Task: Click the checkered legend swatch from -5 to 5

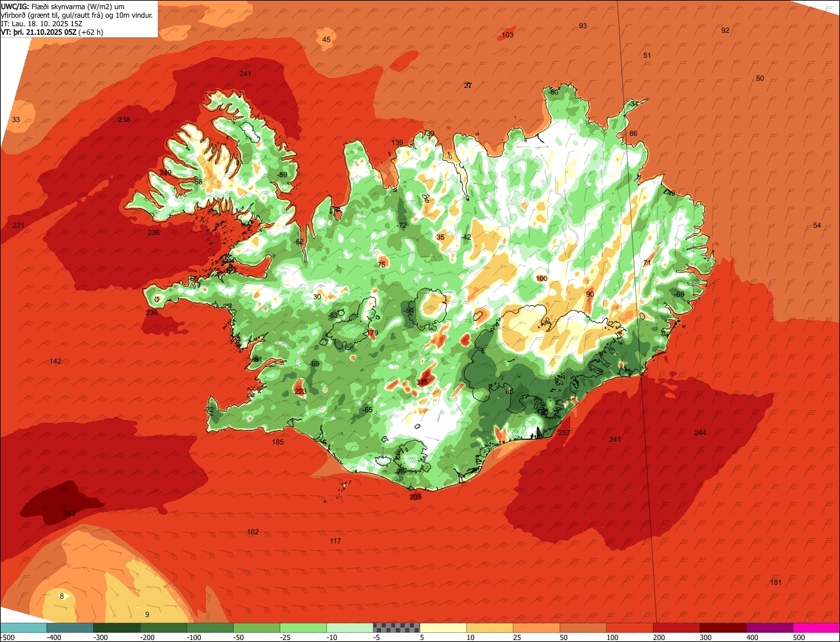Action: point(396,628)
